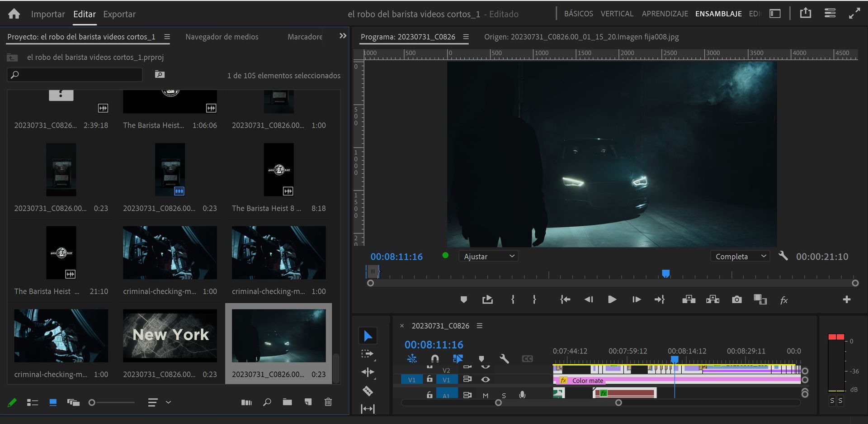
Task: Open the quick export share icon
Action: 806,13
